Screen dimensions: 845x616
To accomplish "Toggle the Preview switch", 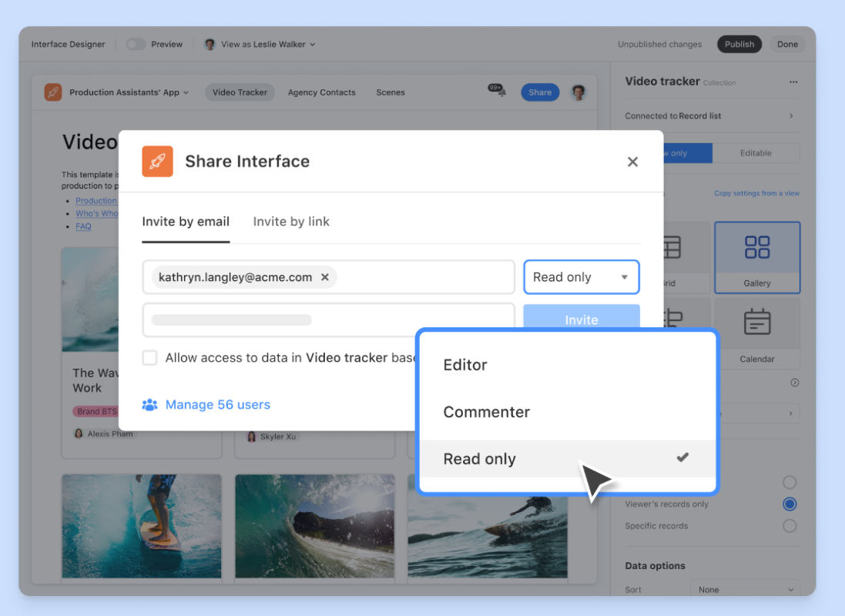I will 136,44.
